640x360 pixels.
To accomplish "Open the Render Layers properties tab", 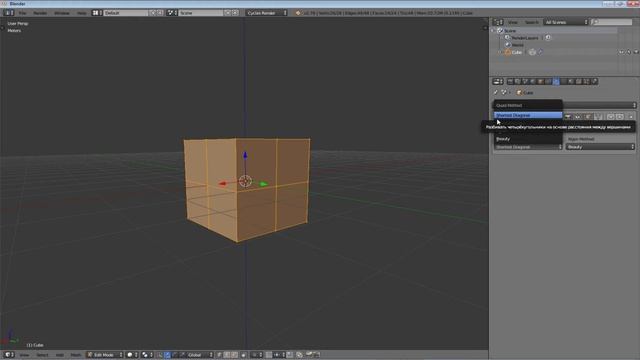I will [518, 82].
